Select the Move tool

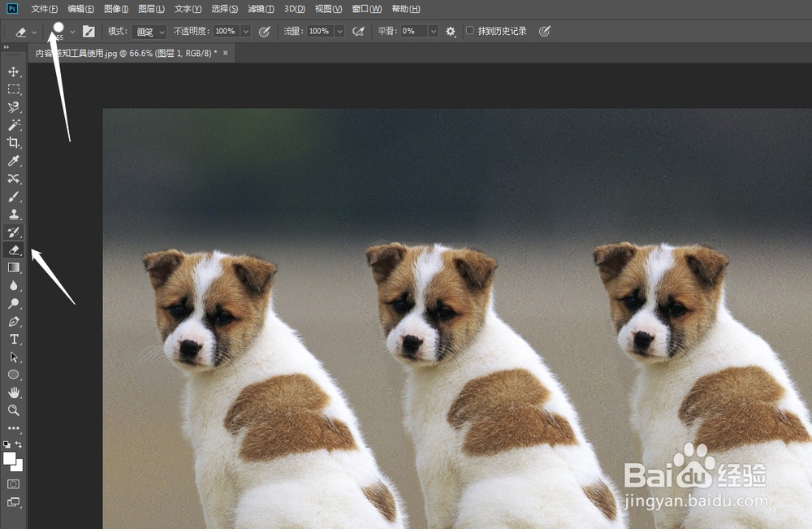pos(14,72)
